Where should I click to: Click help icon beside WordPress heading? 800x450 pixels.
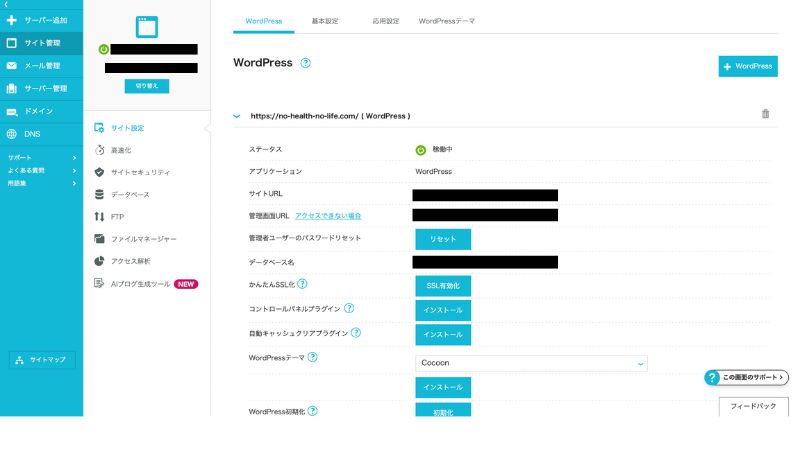point(305,63)
